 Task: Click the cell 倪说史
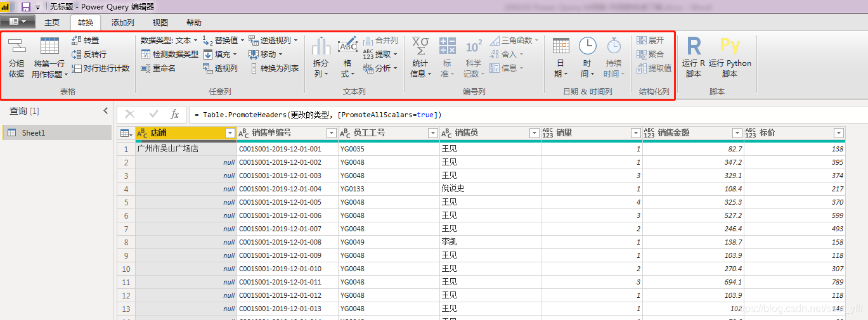click(490, 189)
